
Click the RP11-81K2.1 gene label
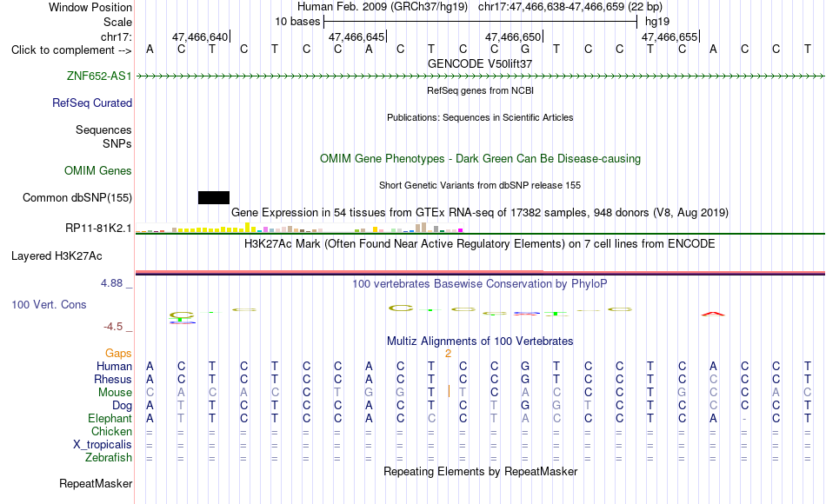pyautogui.click(x=98, y=228)
